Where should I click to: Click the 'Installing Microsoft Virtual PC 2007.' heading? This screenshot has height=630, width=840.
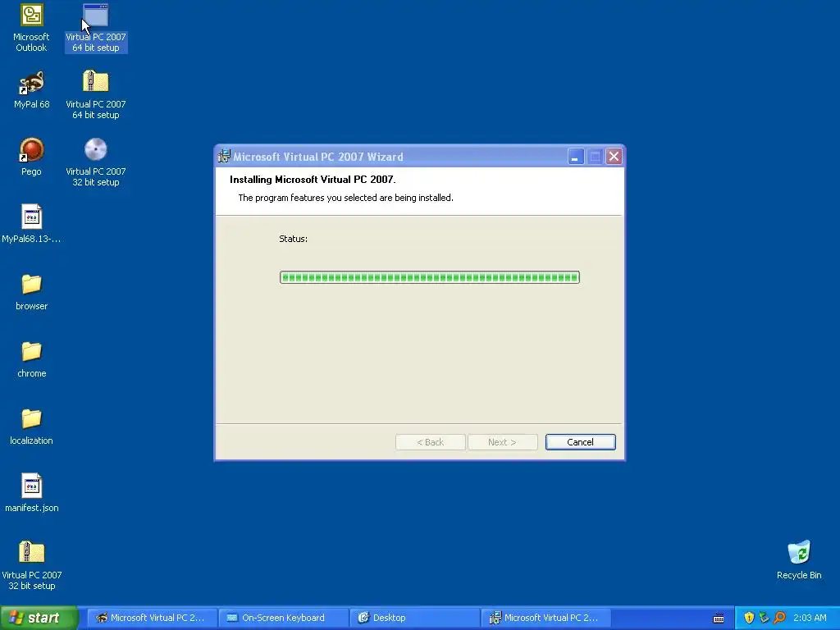[313, 180]
